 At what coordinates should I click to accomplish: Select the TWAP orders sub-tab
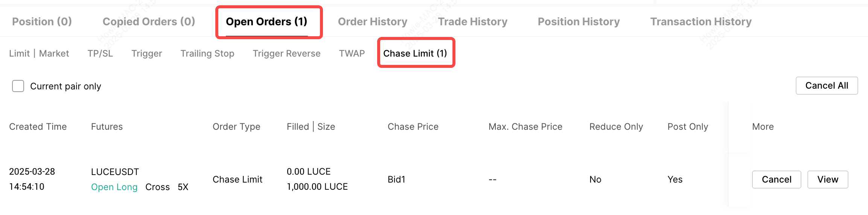coord(352,54)
